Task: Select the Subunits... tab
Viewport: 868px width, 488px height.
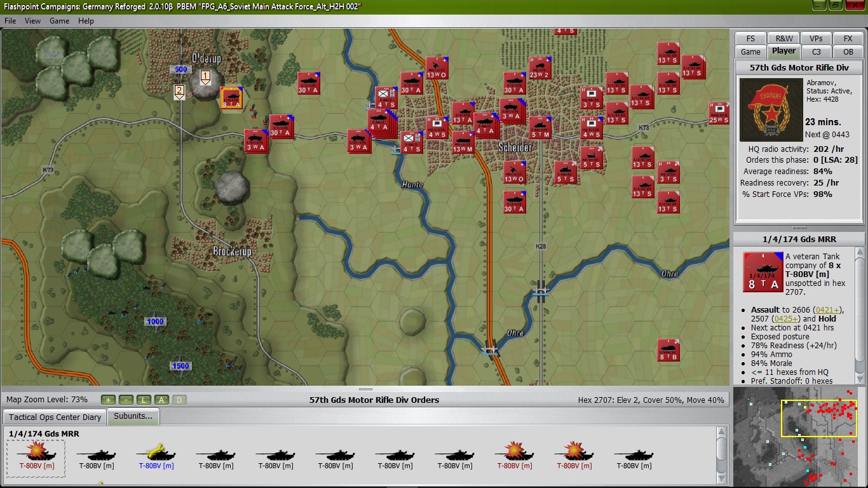Action: tap(133, 416)
